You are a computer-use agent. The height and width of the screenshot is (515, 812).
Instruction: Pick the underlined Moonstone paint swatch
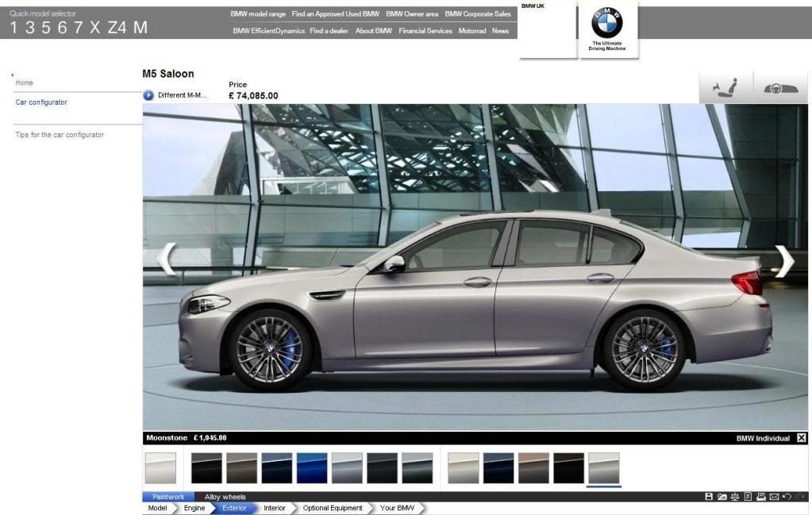[x=604, y=468]
